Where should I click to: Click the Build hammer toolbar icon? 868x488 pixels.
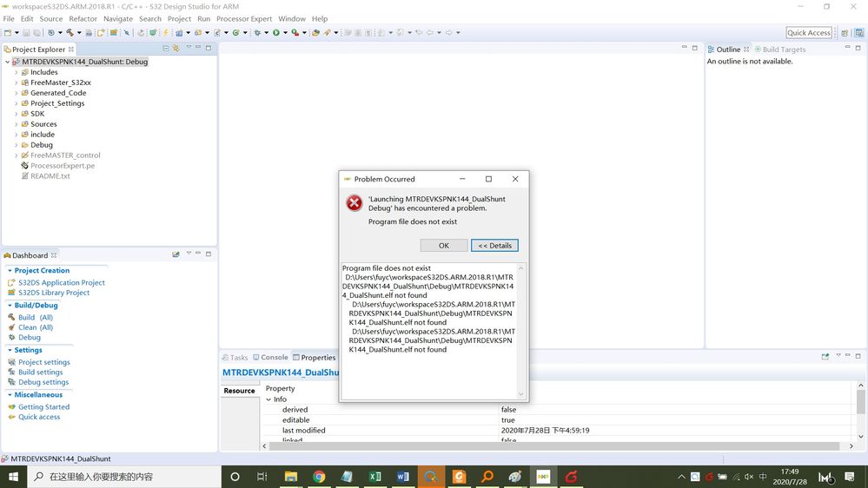(x=70, y=33)
